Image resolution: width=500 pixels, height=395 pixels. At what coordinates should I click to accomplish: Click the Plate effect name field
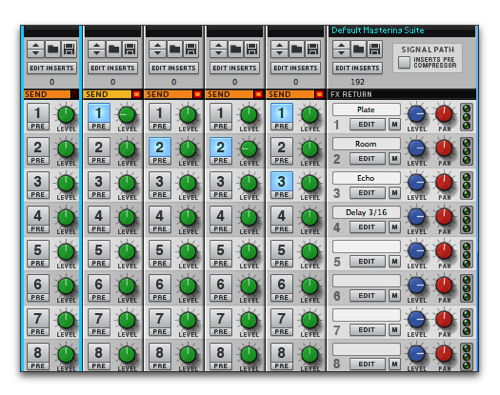click(366, 110)
